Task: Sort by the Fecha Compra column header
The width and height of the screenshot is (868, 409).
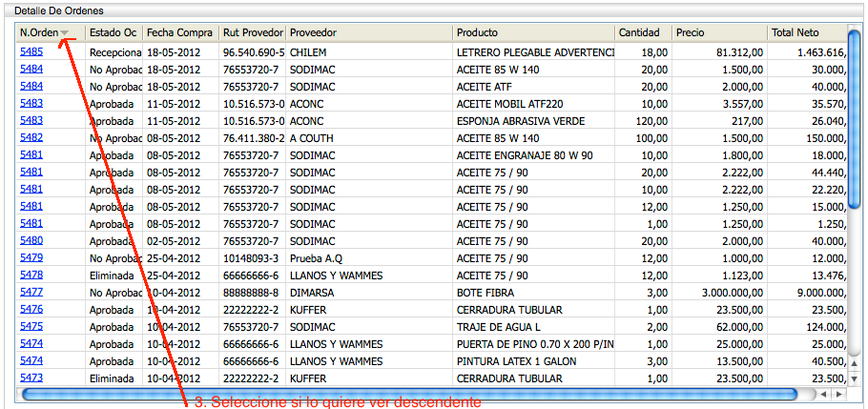Action: click(x=180, y=32)
